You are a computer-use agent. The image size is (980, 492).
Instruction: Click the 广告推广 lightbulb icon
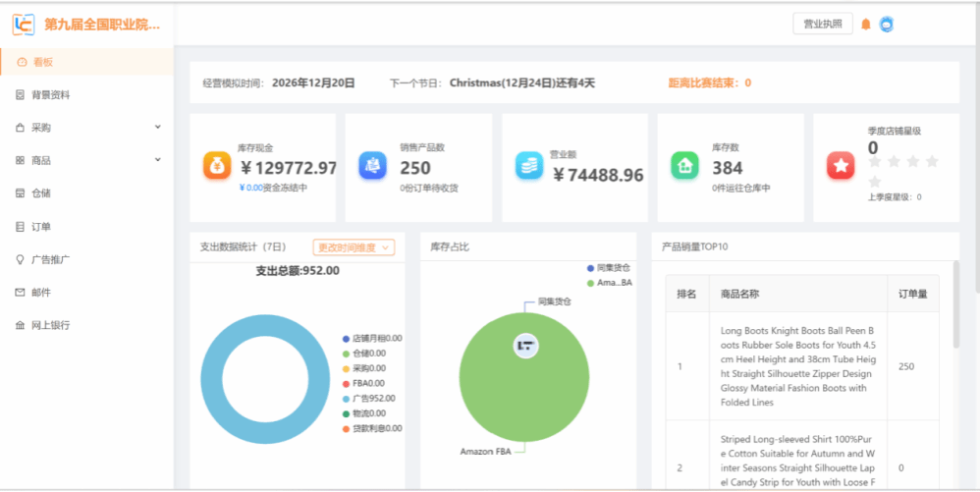20,259
